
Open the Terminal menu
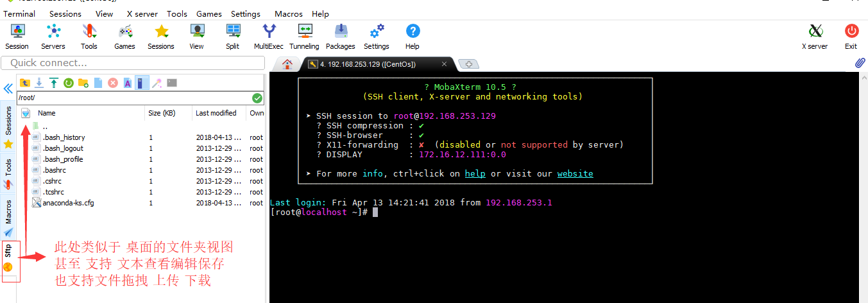pos(19,13)
